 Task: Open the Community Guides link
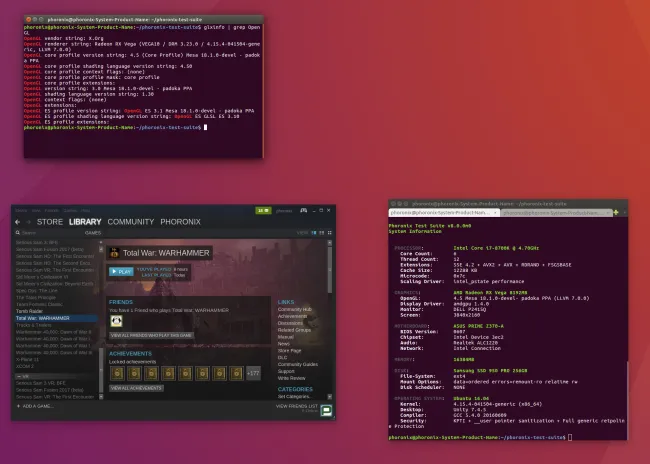tap(298, 364)
